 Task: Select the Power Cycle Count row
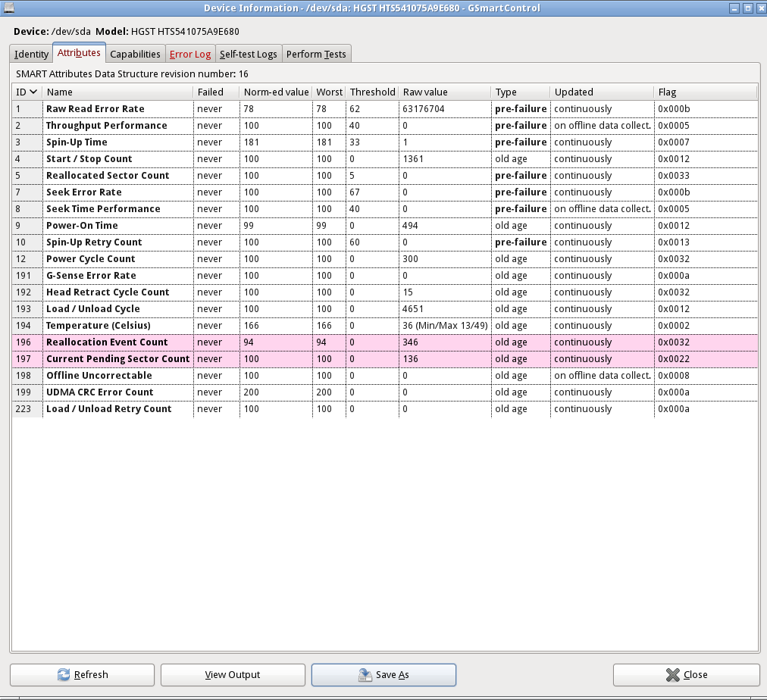click(x=384, y=258)
